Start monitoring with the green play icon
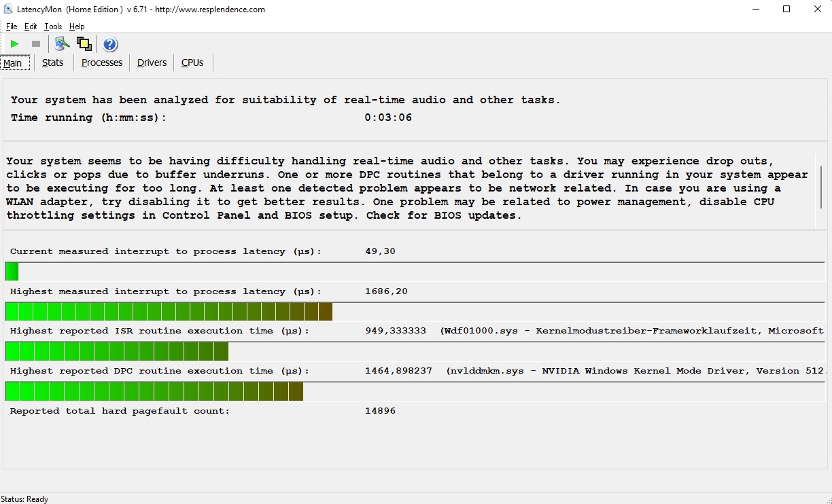The height and width of the screenshot is (504, 832). 14,44
